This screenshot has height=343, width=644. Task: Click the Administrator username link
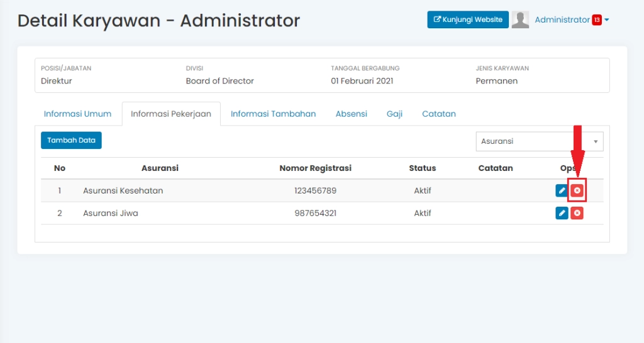[562, 20]
